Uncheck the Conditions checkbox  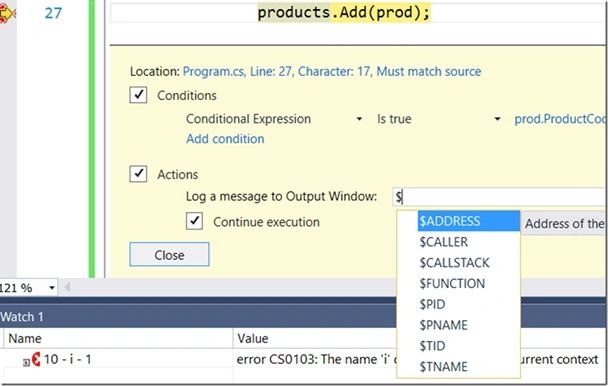pos(138,95)
